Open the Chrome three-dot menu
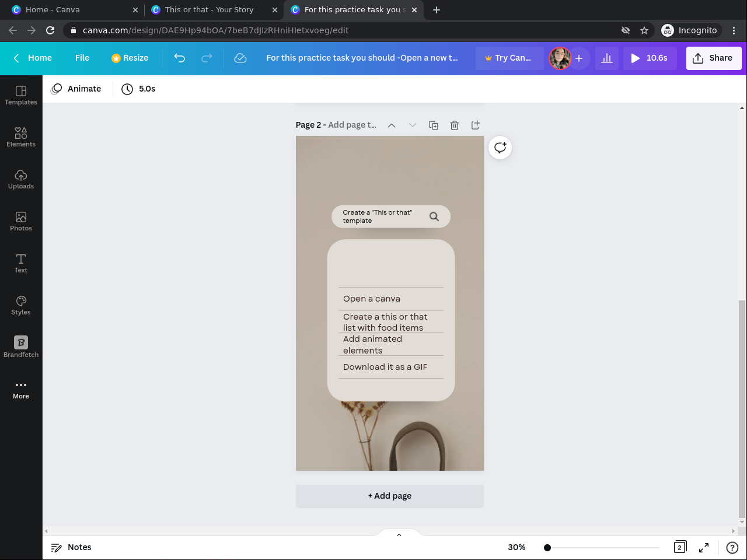The image size is (747, 560). (734, 30)
